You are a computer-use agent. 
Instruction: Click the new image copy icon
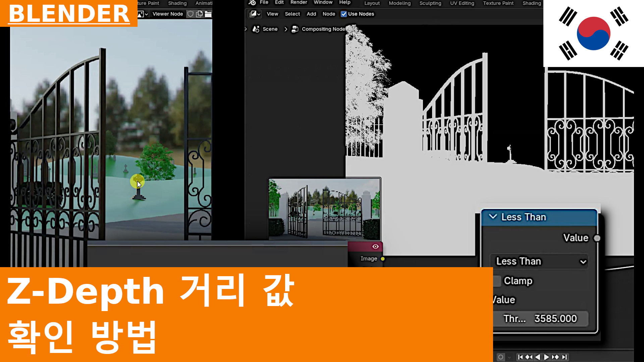(199, 14)
